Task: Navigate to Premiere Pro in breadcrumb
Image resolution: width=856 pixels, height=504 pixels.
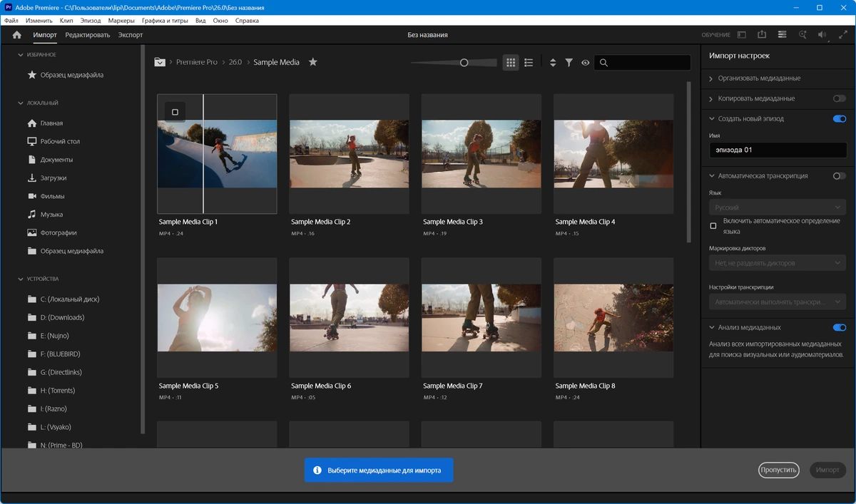Action: pos(197,62)
